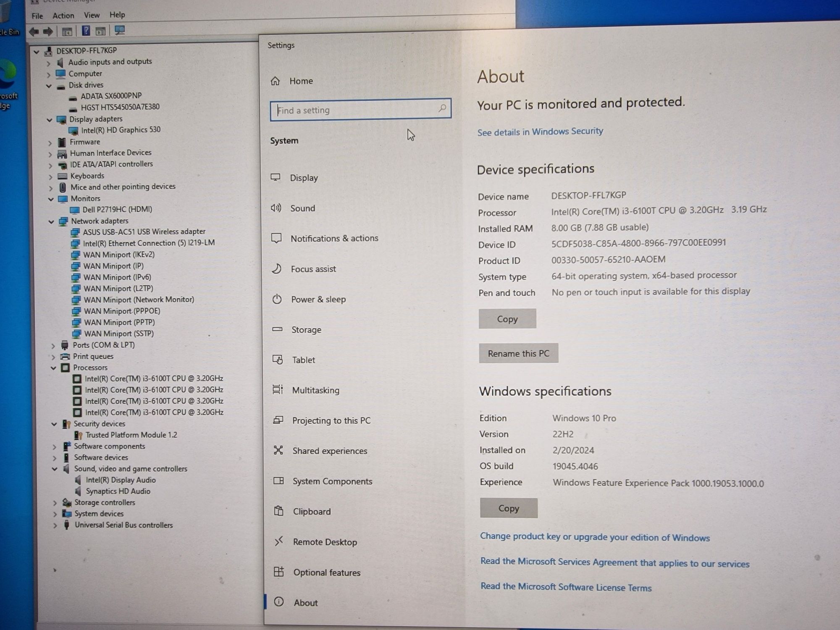Screen dimensions: 840x630
Task: Open the Action menu in Device Manager
Action: (63, 16)
